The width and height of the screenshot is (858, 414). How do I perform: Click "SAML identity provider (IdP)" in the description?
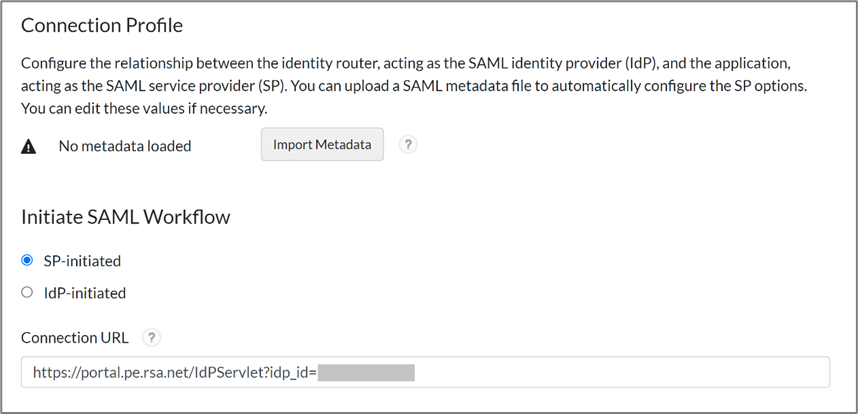[559, 62]
